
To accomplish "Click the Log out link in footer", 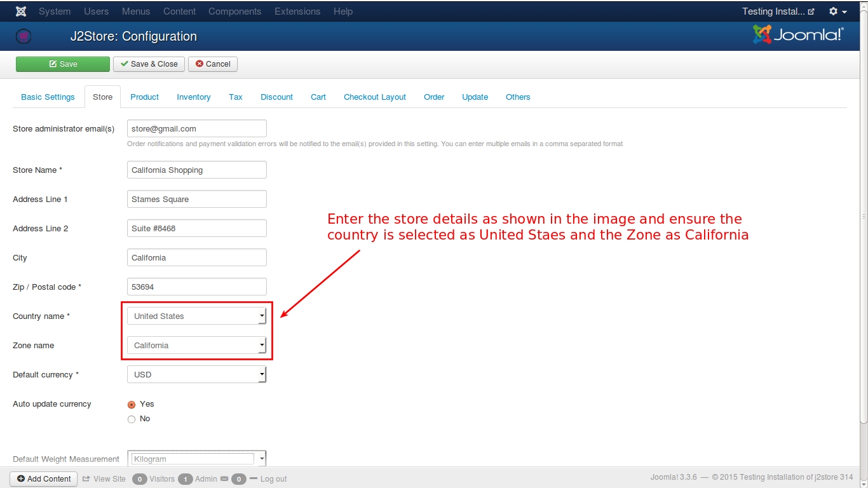I will pos(273,479).
